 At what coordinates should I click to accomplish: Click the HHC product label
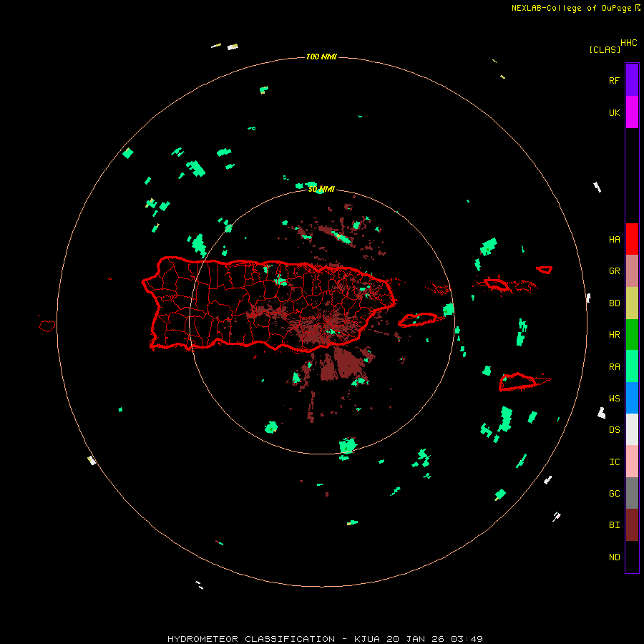628,42
